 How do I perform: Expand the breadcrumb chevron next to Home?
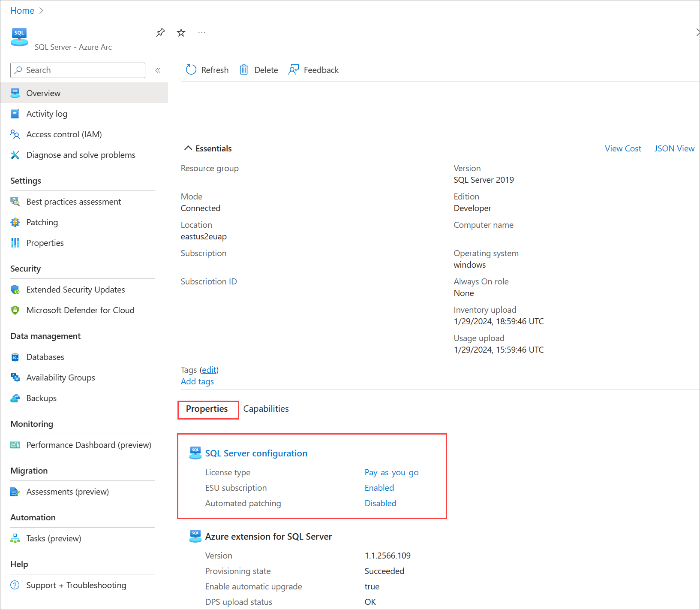click(42, 10)
